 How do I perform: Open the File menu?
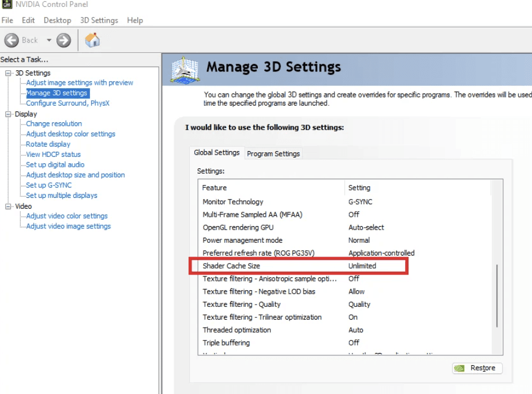pos(7,20)
